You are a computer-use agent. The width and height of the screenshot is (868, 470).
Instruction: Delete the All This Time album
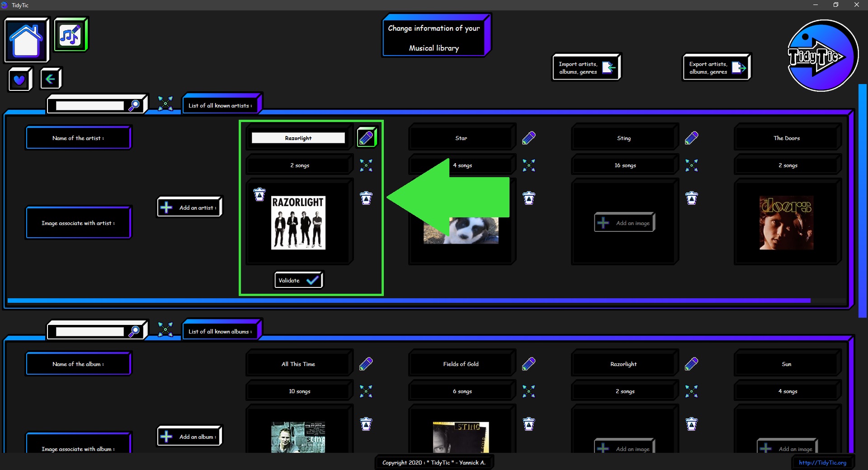coord(366,424)
